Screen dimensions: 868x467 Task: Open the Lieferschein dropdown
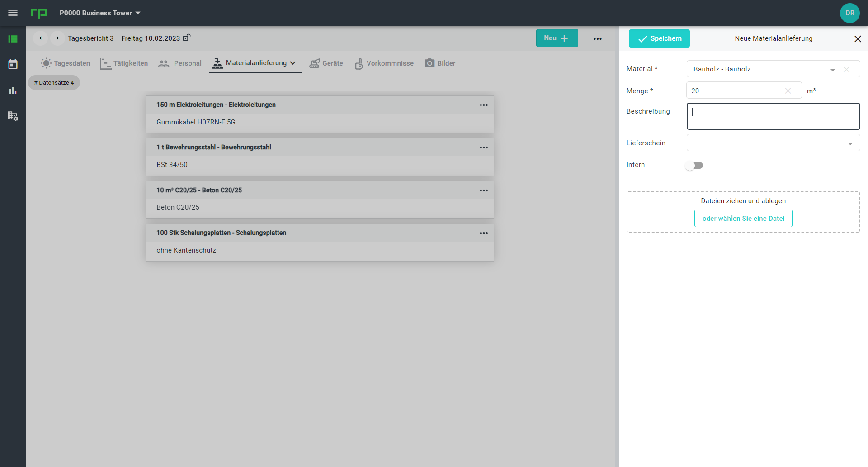[x=850, y=143]
